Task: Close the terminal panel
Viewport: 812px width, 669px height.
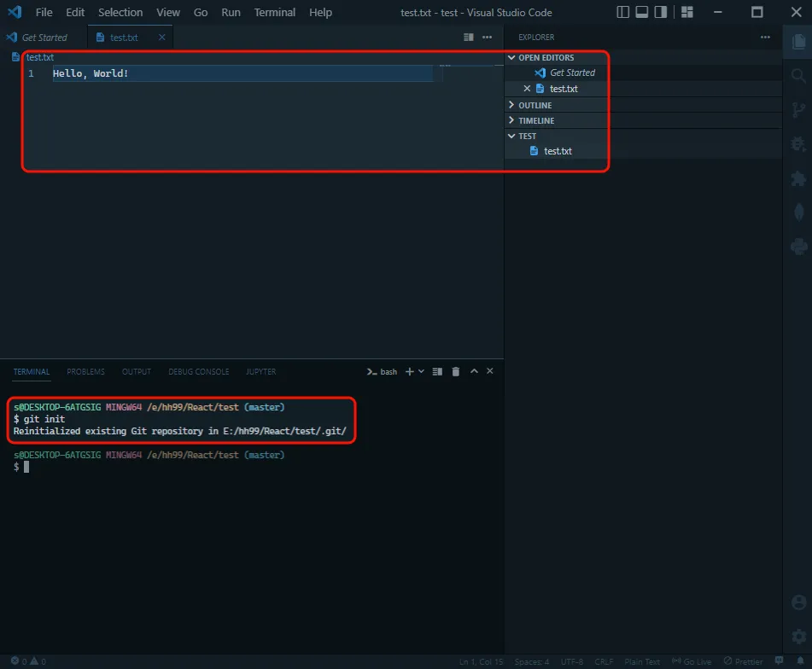Action: point(490,371)
